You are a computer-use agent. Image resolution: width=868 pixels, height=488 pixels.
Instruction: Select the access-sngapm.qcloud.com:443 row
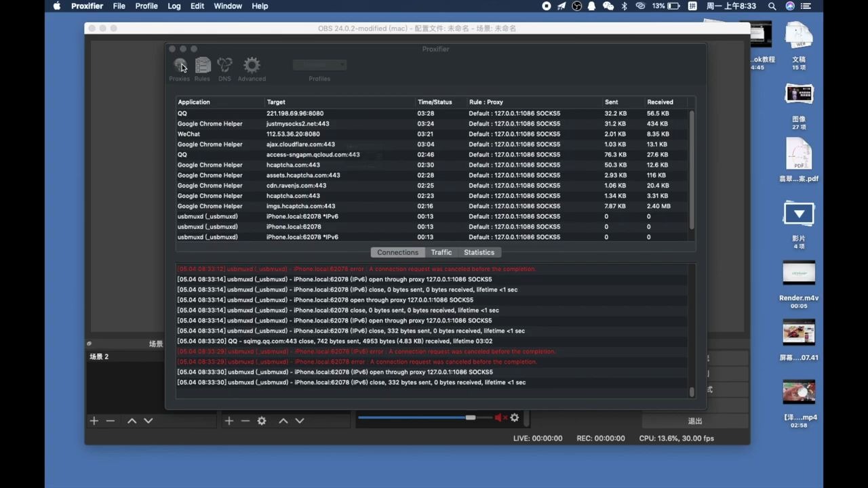(432, 155)
